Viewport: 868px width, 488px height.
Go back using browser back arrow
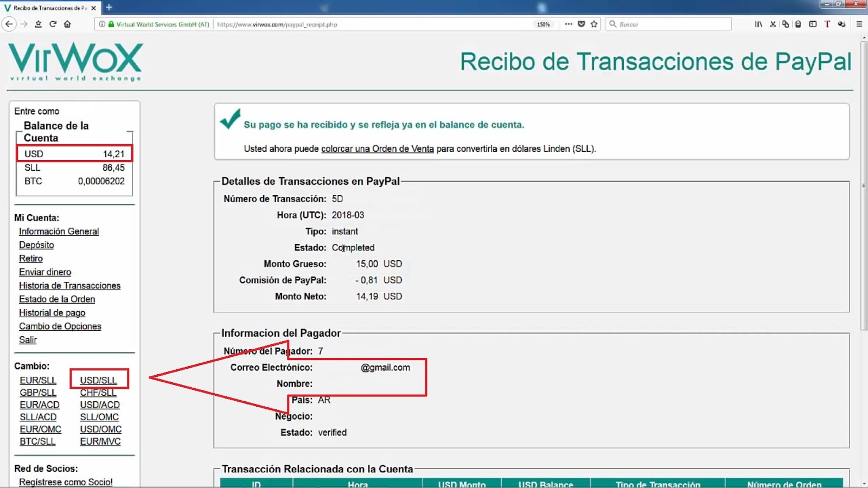(9, 24)
